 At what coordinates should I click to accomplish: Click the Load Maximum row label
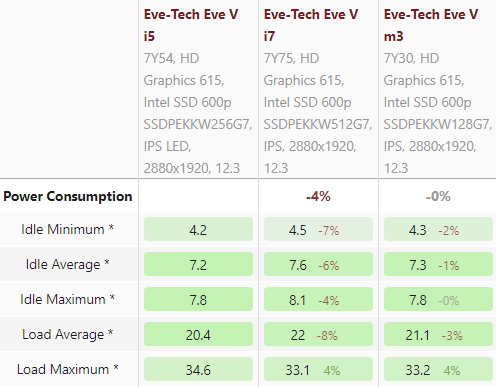[68, 369]
